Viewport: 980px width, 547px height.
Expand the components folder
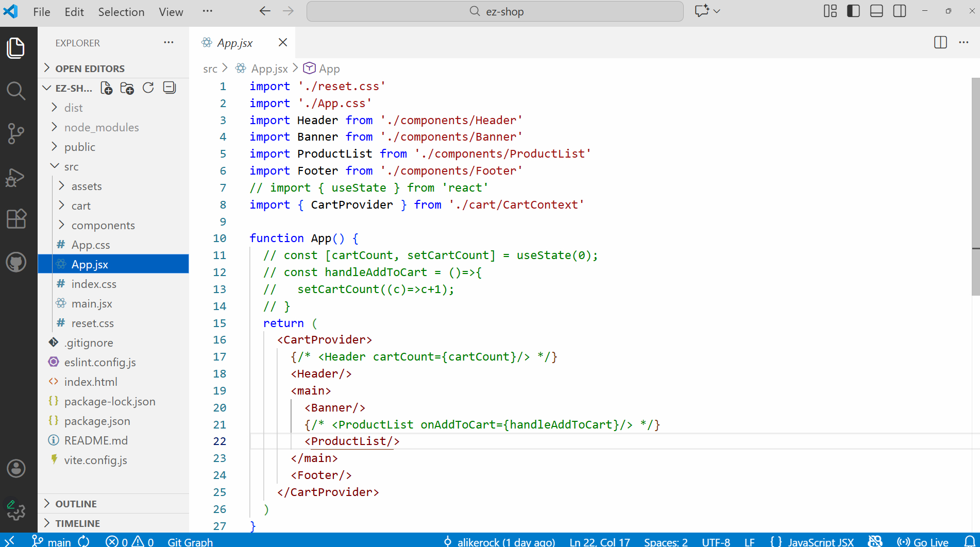(103, 225)
